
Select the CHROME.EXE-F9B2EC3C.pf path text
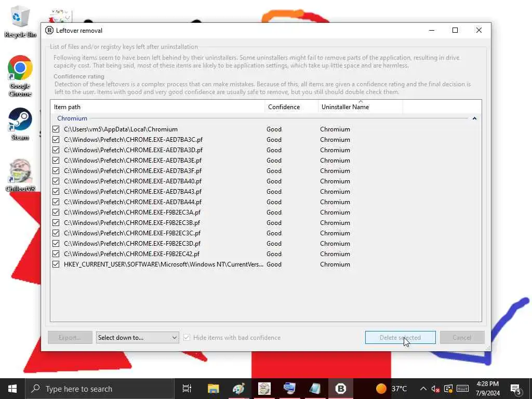[x=132, y=233]
